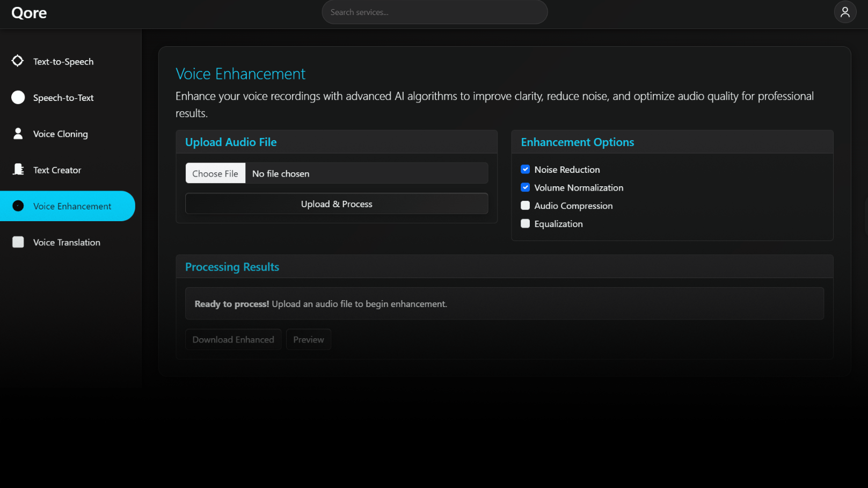Screen dimensions: 868x488
Task: Click the Download Enhanced button
Action: tap(233, 340)
